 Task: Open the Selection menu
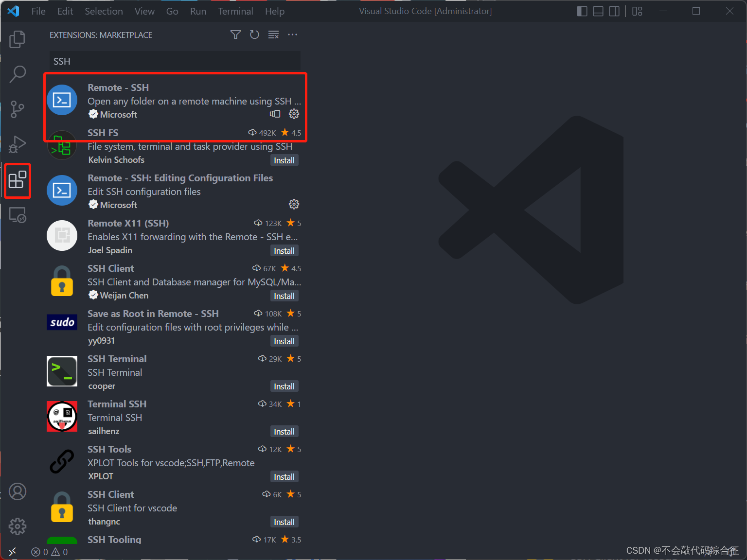(x=104, y=11)
